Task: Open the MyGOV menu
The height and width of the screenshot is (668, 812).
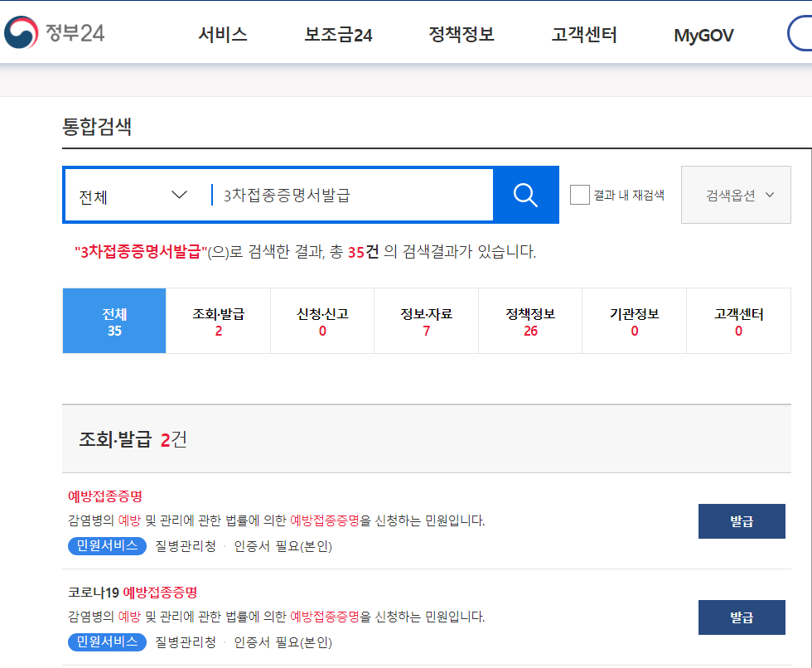Action: click(703, 35)
